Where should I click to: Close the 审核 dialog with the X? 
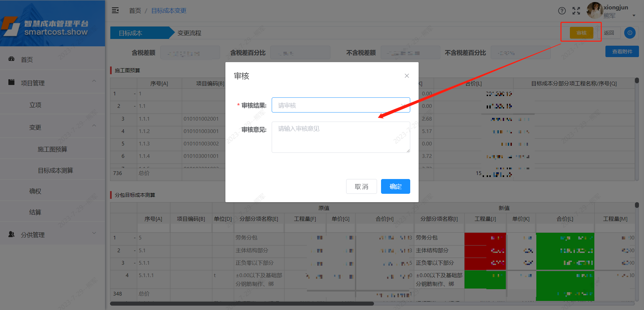[407, 76]
